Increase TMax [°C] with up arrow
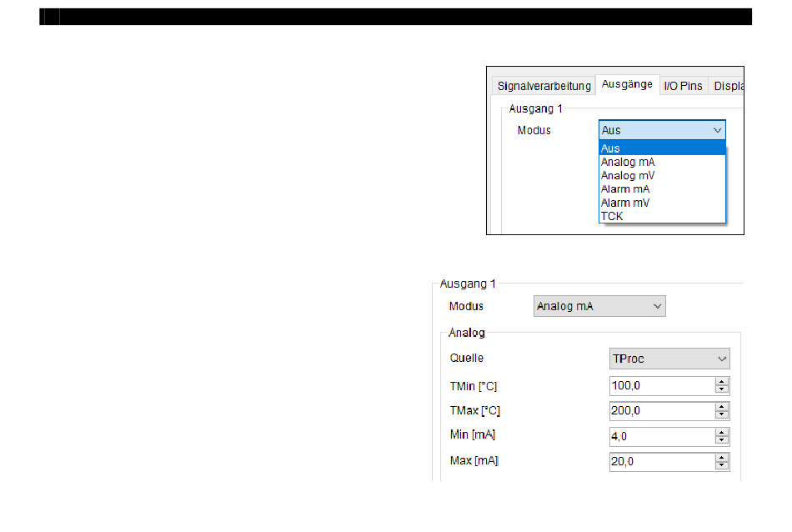The width and height of the screenshot is (792, 532). pos(722,407)
